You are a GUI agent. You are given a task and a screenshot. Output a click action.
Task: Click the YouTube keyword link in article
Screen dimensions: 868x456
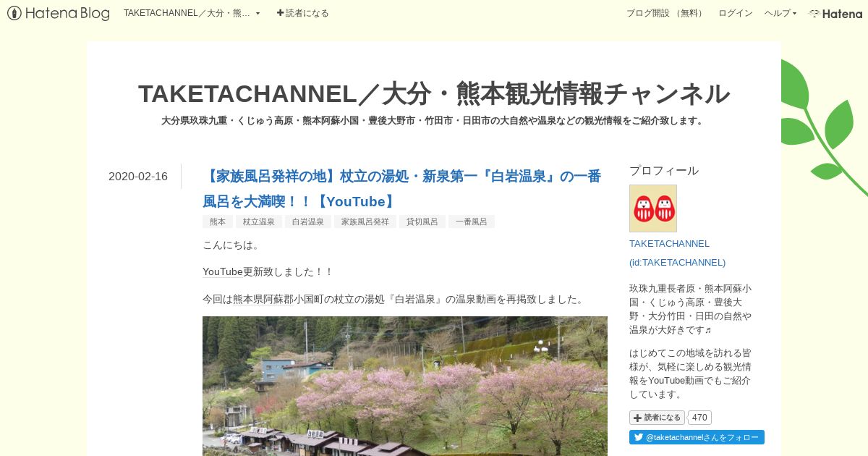click(223, 271)
